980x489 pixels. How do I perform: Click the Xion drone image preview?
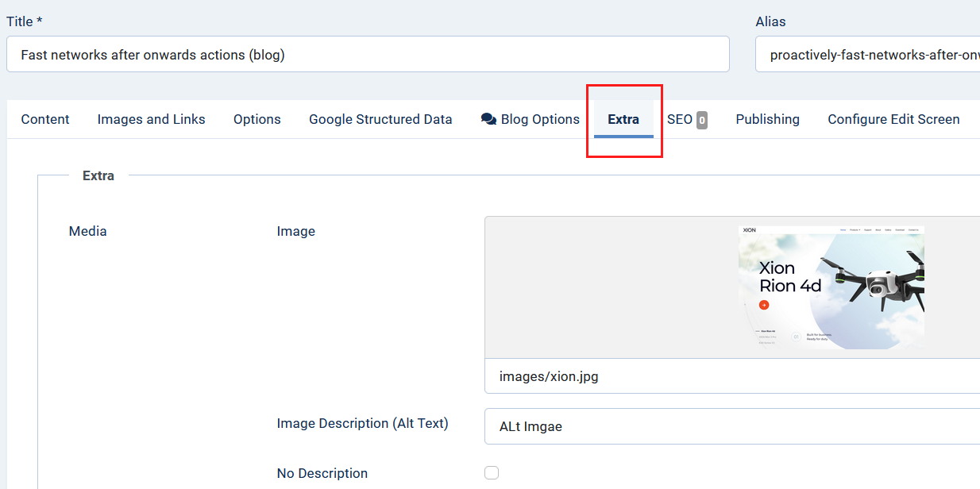tap(831, 287)
